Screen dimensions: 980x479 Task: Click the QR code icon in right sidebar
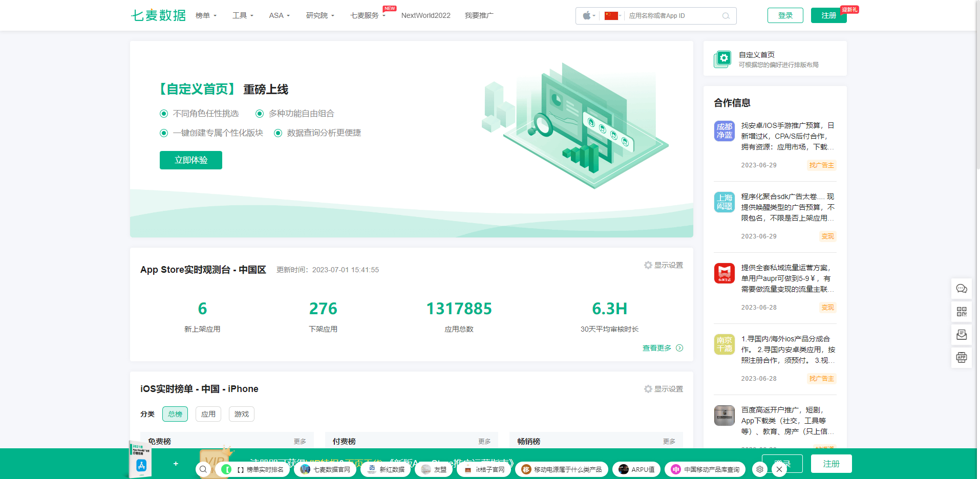click(962, 312)
